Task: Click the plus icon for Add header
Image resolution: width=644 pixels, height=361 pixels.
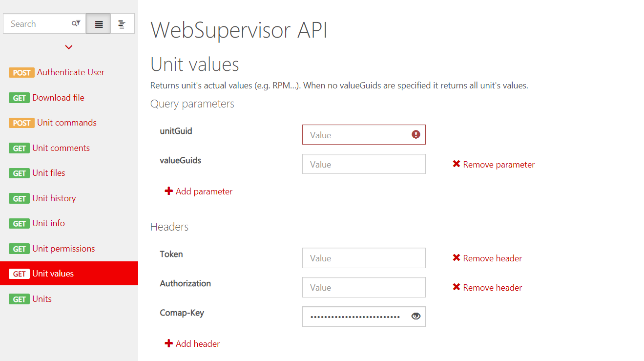Action: tap(169, 343)
